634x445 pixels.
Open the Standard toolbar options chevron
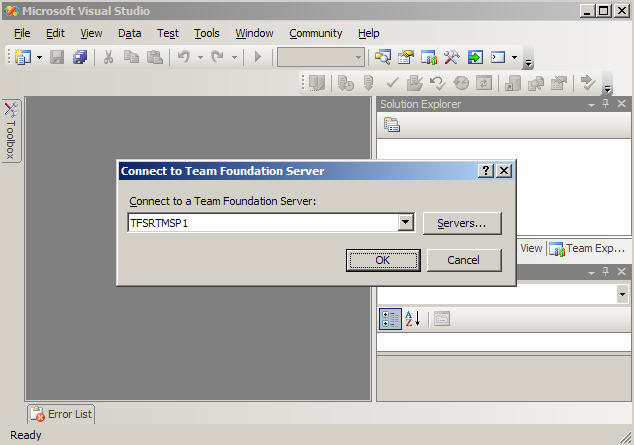528,63
